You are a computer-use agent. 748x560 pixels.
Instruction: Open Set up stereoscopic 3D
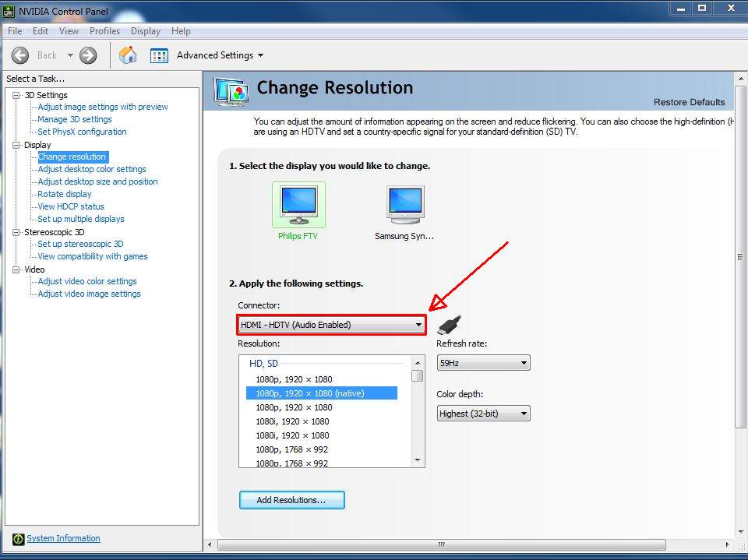click(x=80, y=244)
